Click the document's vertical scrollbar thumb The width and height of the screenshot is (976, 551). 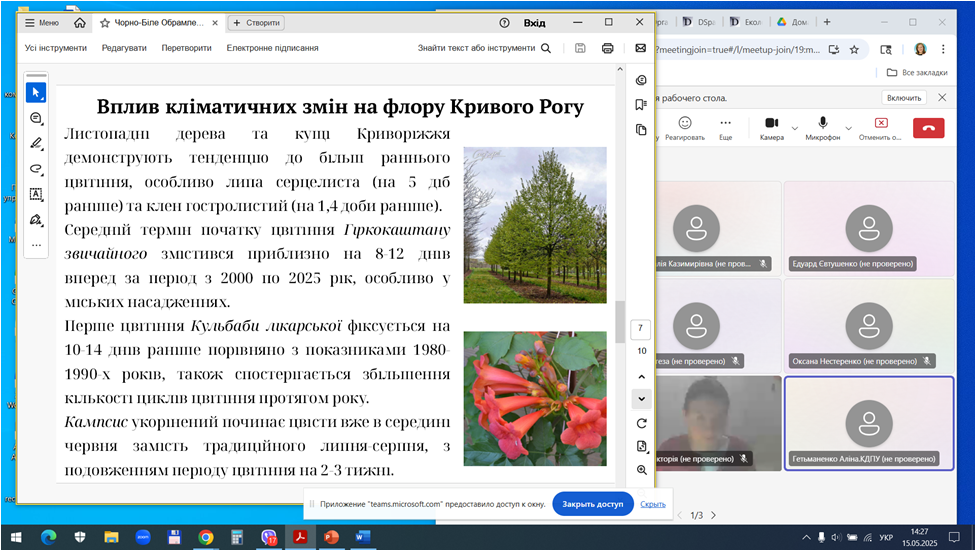[620, 322]
